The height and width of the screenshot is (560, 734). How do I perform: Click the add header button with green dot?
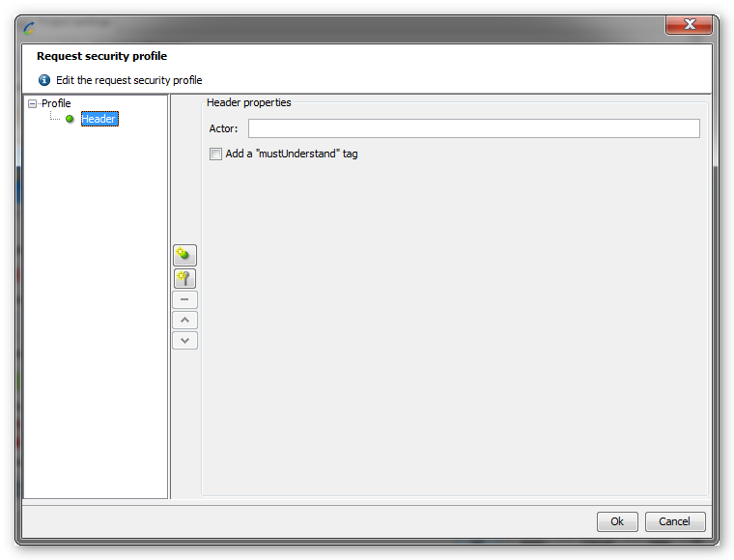(184, 255)
